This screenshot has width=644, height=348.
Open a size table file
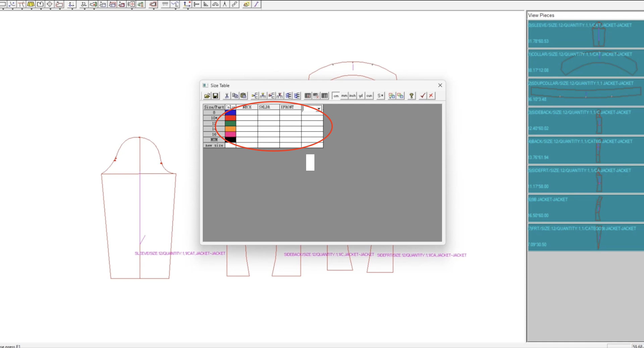pyautogui.click(x=207, y=95)
